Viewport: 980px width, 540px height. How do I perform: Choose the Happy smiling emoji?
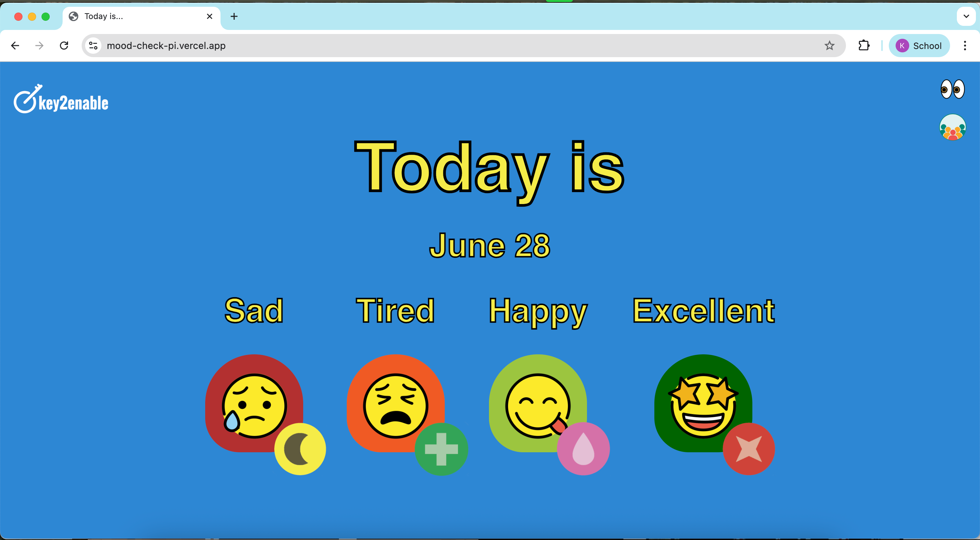click(538, 403)
